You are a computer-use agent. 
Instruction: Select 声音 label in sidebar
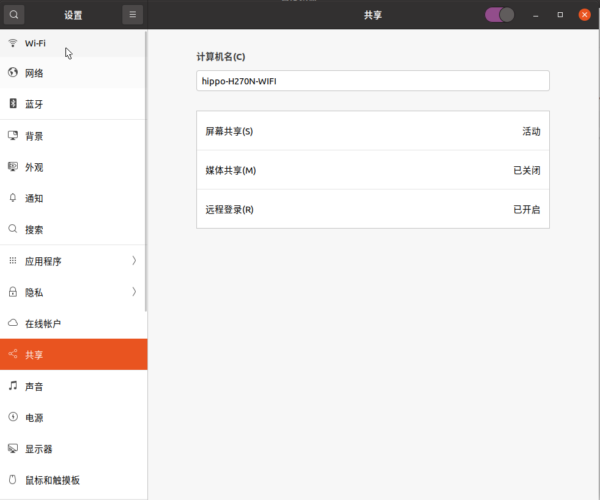coord(34,386)
